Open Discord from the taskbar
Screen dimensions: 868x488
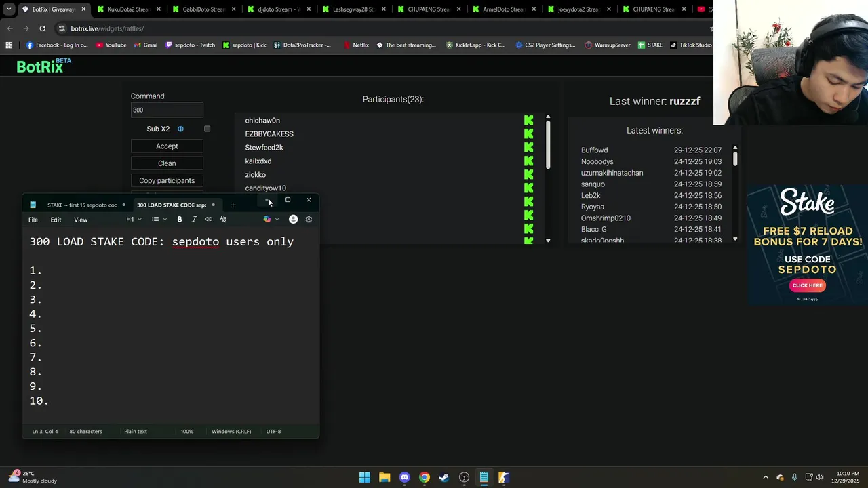pyautogui.click(x=404, y=477)
